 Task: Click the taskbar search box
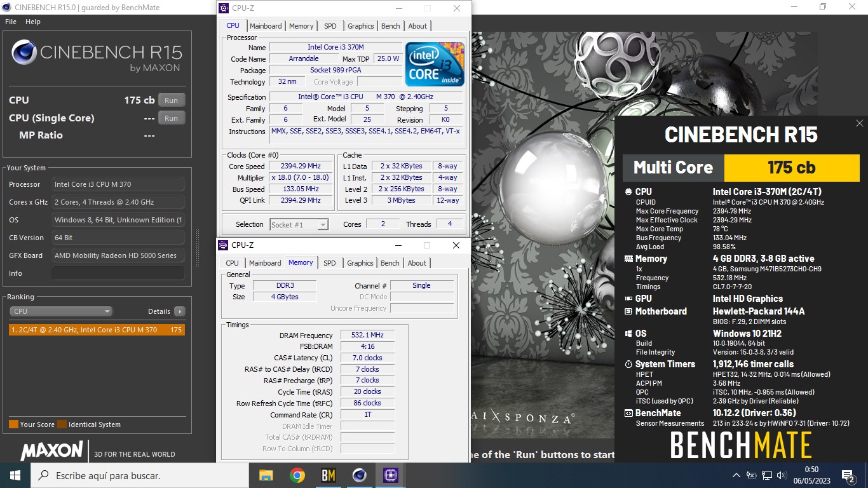point(140,475)
